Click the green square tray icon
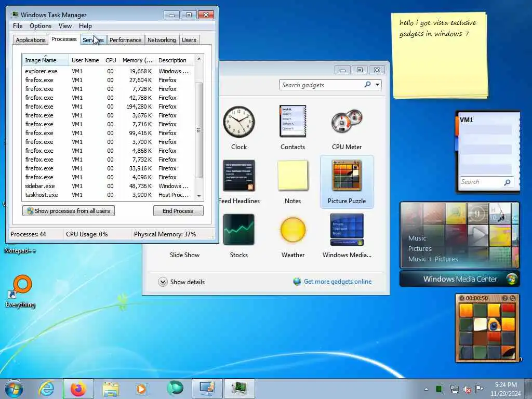Viewport: 532px width, 399px height. (438, 389)
